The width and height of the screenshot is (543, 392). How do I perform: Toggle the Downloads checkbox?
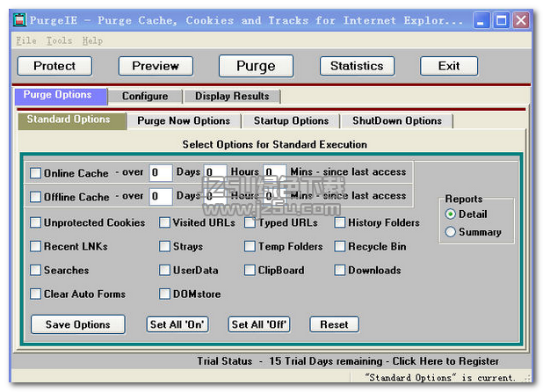point(340,270)
